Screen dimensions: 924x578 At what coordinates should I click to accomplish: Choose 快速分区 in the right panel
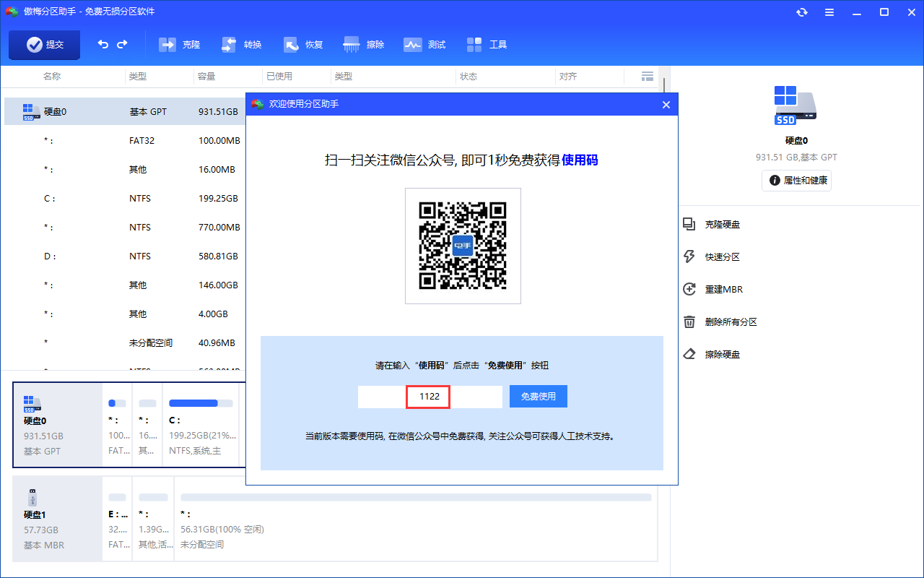pos(722,257)
